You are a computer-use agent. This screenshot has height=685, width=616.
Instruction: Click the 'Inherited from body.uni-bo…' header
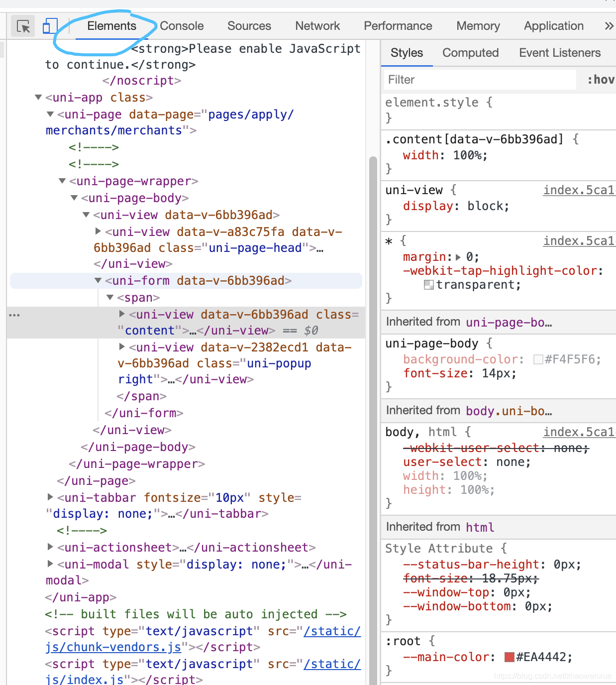pyautogui.click(x=499, y=411)
